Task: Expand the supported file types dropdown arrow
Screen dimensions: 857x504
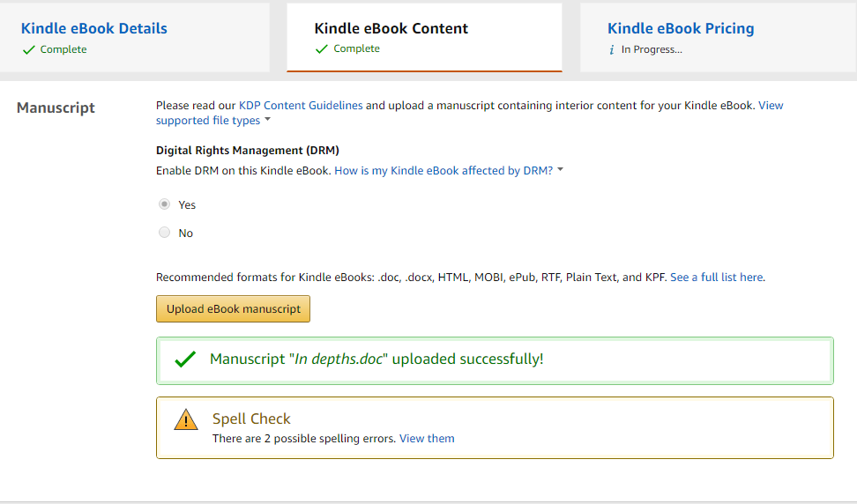Action: point(268,120)
